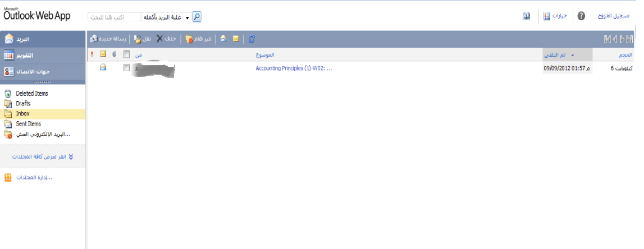Viewport: 644px width, 249px height.
Task: Click the move (نقل) toolbar button
Action: click(x=143, y=39)
